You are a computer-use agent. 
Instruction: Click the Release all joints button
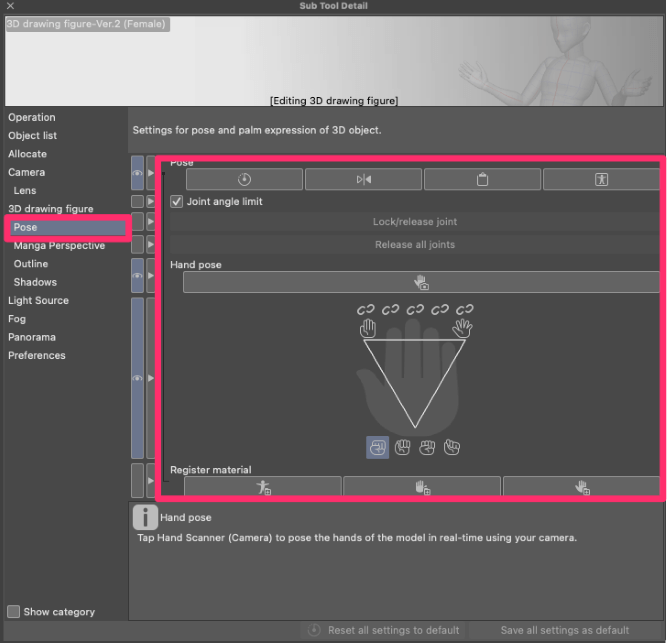click(x=415, y=245)
